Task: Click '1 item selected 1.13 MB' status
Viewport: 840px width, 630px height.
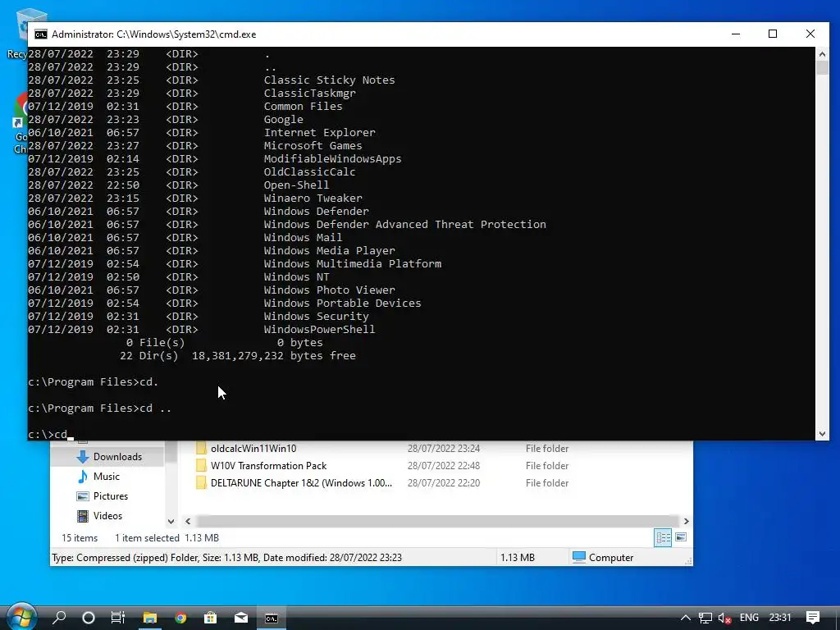Action: 167,538
